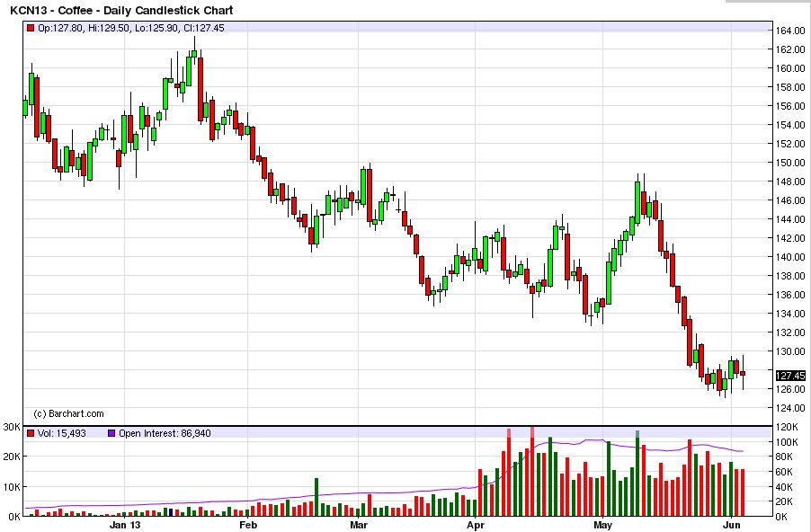
Task: Click the 124.00 price axis label
Action: tap(789, 408)
